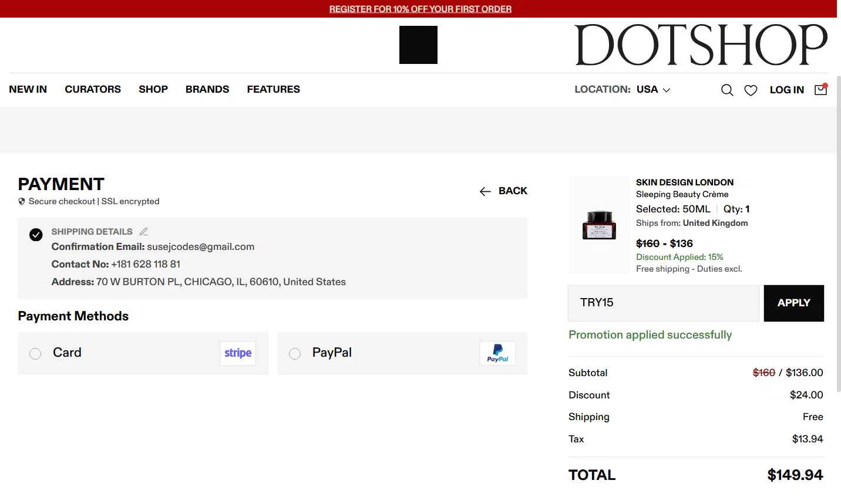
Task: Click the promo code input field
Action: [664, 303]
